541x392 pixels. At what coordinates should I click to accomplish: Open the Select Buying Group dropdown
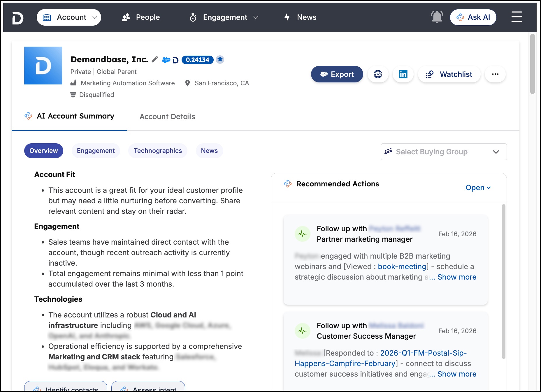pyautogui.click(x=444, y=152)
